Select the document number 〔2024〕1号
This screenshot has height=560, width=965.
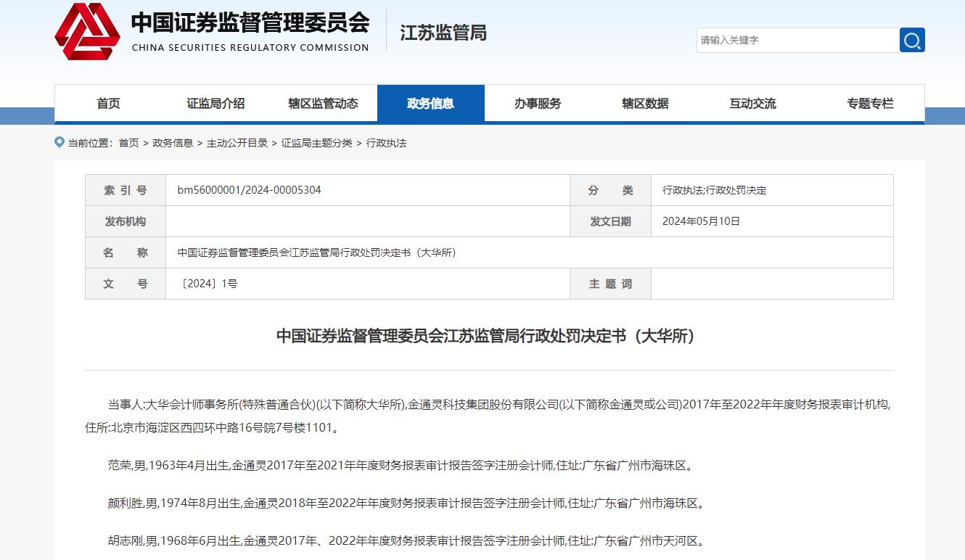[x=208, y=284]
